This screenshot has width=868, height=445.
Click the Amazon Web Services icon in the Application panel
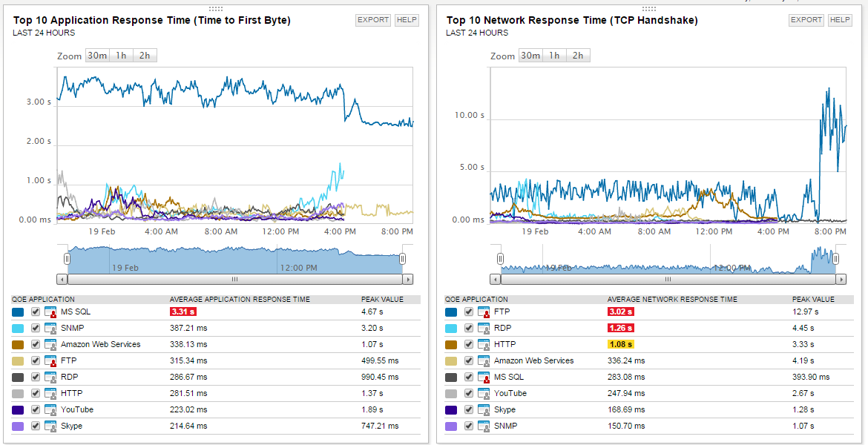50,345
